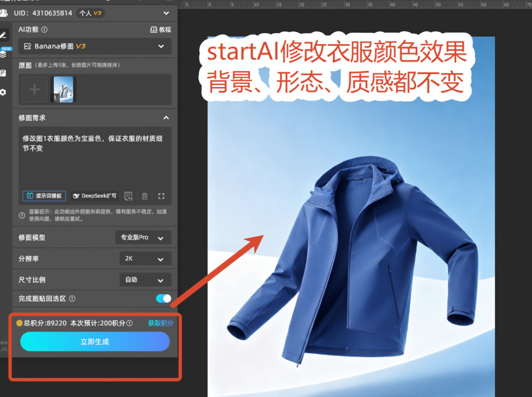
Task: Toggle the 完成图贴回选区 switch
Action: pyautogui.click(x=164, y=298)
